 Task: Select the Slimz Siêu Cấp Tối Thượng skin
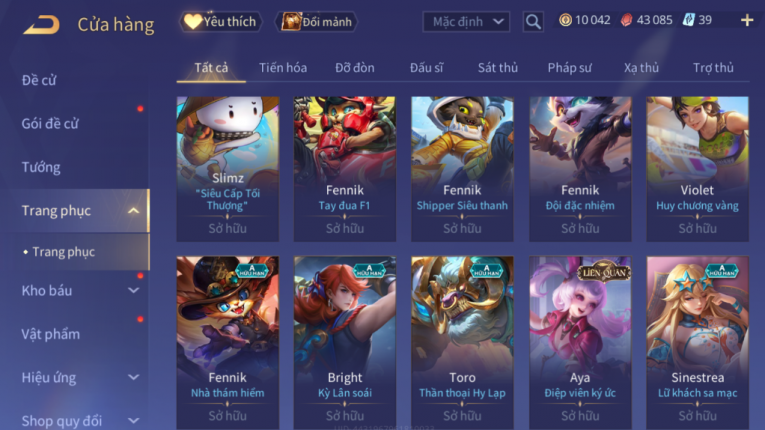(228, 169)
